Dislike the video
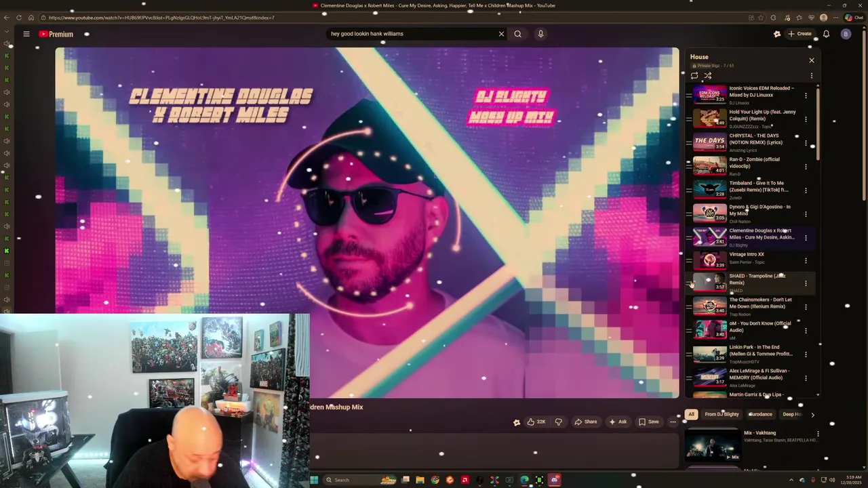Screen dimensions: 868x488 [558, 422]
